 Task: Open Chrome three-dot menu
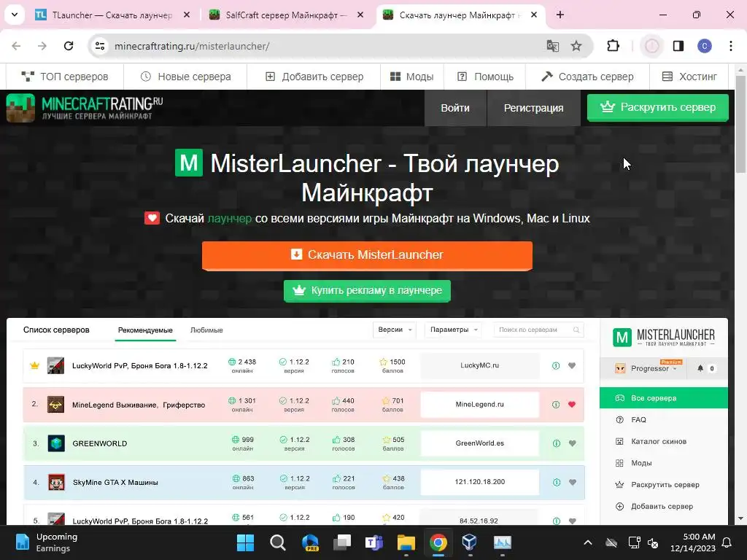click(x=731, y=46)
